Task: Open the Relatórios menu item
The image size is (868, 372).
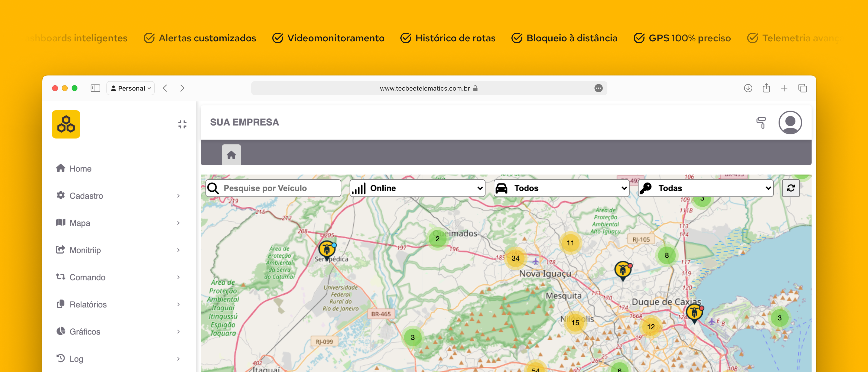Action: point(118,305)
